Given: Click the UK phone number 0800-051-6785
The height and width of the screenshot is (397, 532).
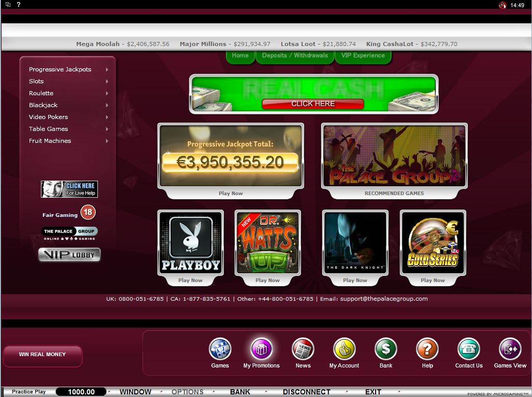Looking at the screenshot, I should pos(141,299).
